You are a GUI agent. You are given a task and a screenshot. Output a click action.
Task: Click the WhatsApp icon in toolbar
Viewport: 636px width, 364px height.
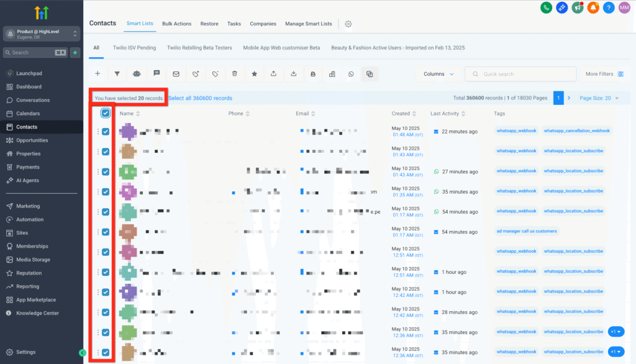point(351,74)
